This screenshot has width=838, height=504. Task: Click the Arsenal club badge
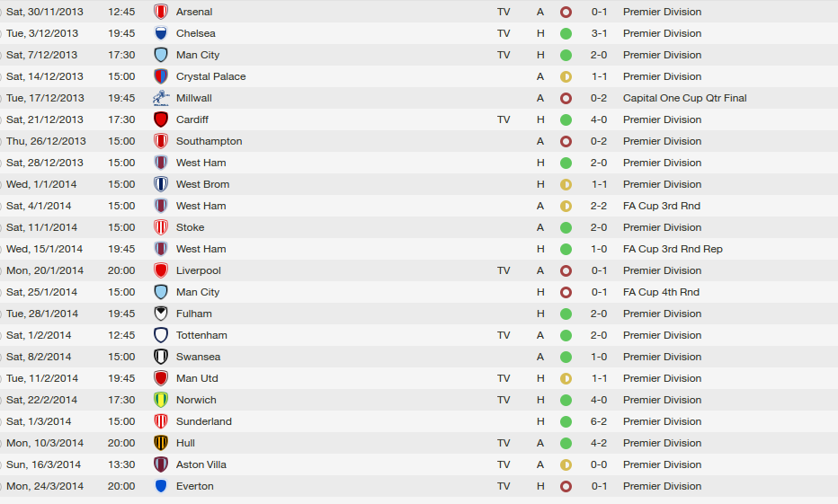tap(161, 12)
